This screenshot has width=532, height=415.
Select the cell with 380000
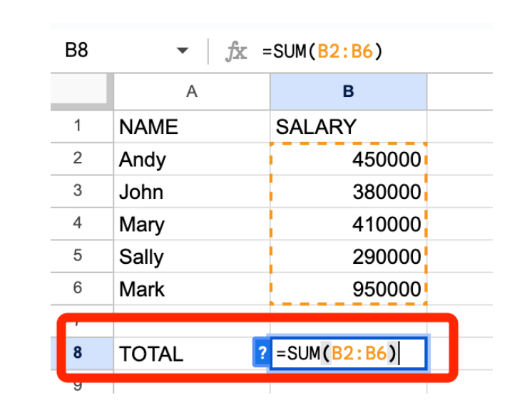pyautogui.click(x=348, y=192)
